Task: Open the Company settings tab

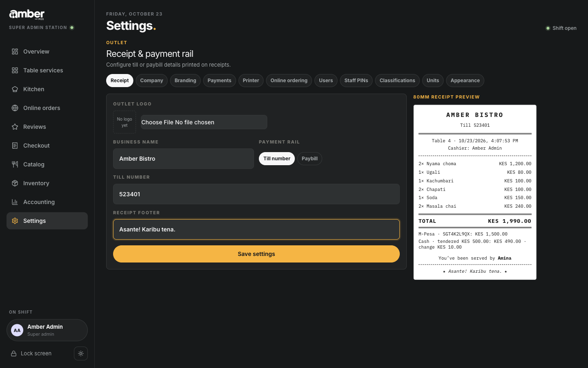Action: click(151, 81)
